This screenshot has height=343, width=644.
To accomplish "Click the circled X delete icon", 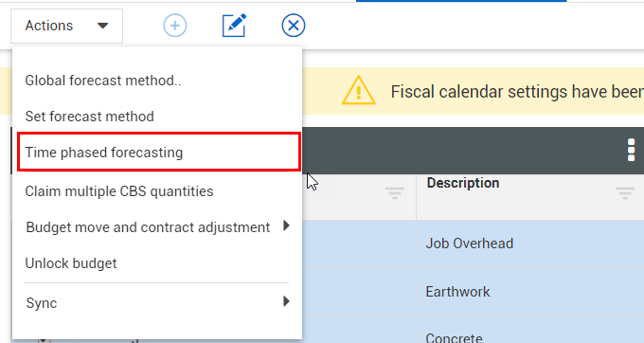I will tap(294, 26).
